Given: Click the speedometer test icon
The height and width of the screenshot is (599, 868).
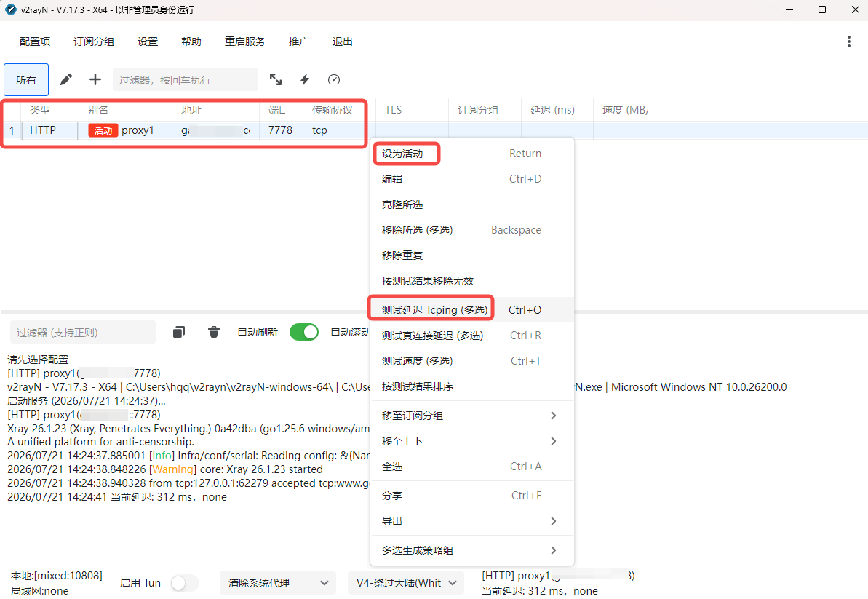Looking at the screenshot, I should pyautogui.click(x=334, y=80).
